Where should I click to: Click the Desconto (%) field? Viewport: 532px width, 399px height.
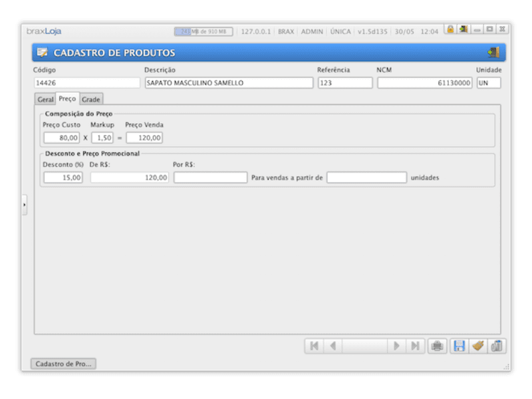pyautogui.click(x=63, y=178)
